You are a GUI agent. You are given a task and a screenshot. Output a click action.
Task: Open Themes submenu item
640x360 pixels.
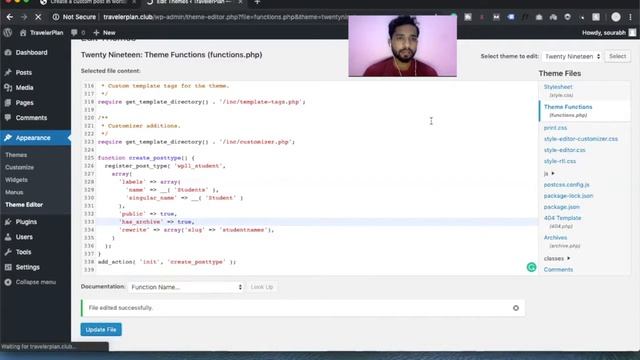(16, 155)
